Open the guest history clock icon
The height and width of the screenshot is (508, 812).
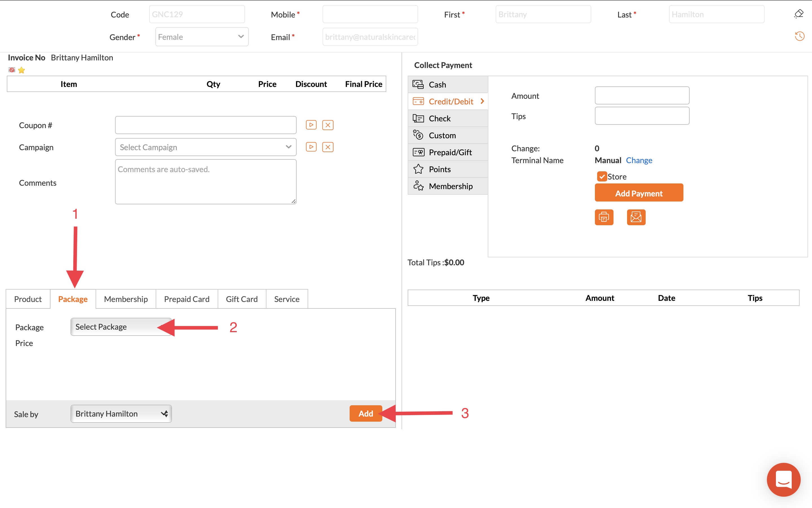800,36
